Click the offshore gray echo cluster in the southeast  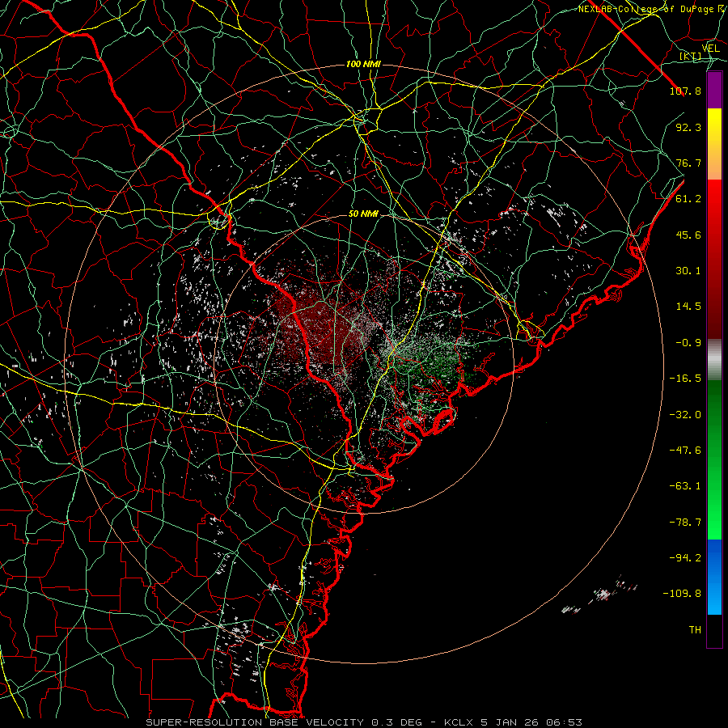pyautogui.click(x=602, y=595)
